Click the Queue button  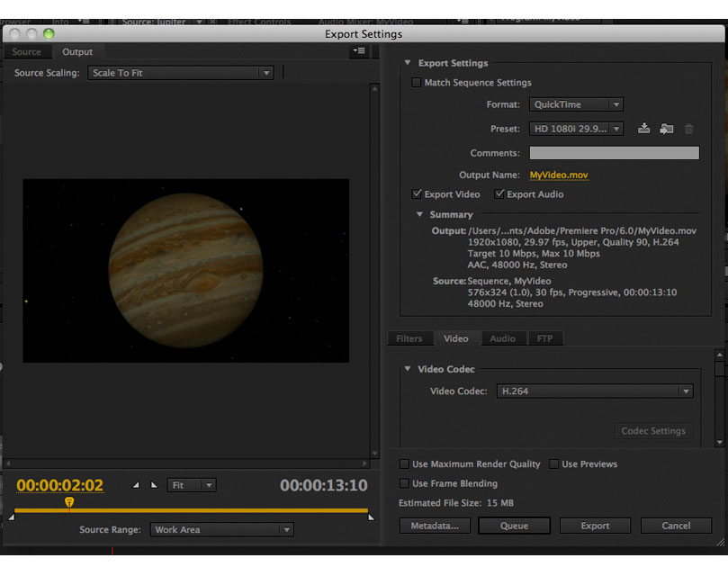(x=514, y=526)
